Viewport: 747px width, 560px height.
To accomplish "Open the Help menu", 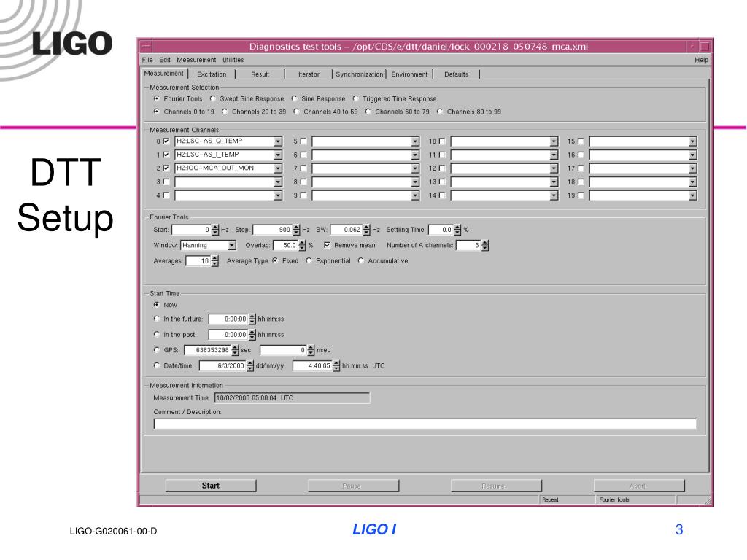I will (x=701, y=60).
